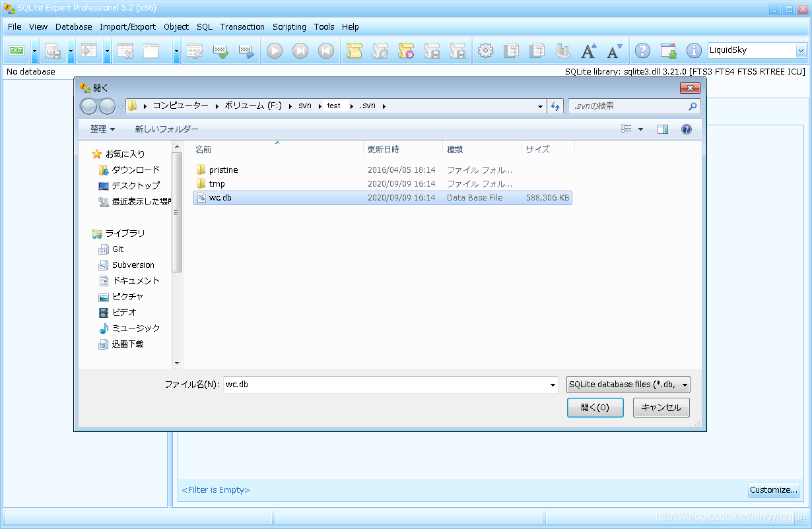
Task: Toggle the preview pane icon
Action: [663, 129]
